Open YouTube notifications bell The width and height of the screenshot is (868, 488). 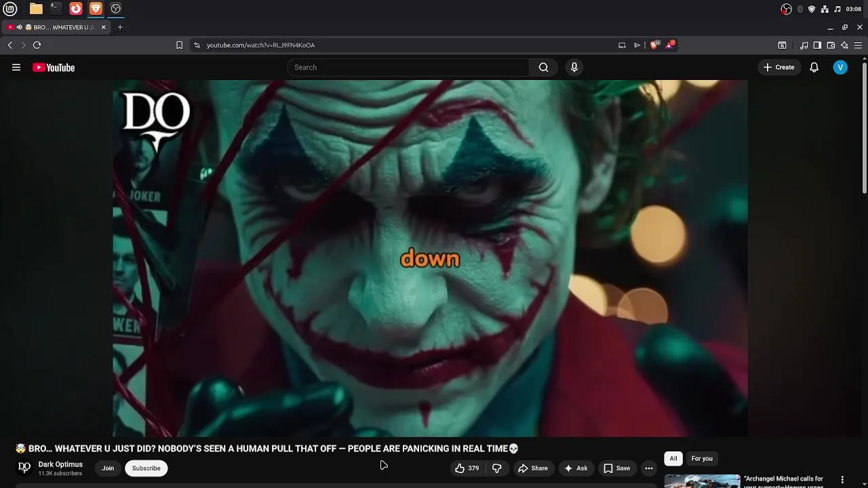pos(814,67)
